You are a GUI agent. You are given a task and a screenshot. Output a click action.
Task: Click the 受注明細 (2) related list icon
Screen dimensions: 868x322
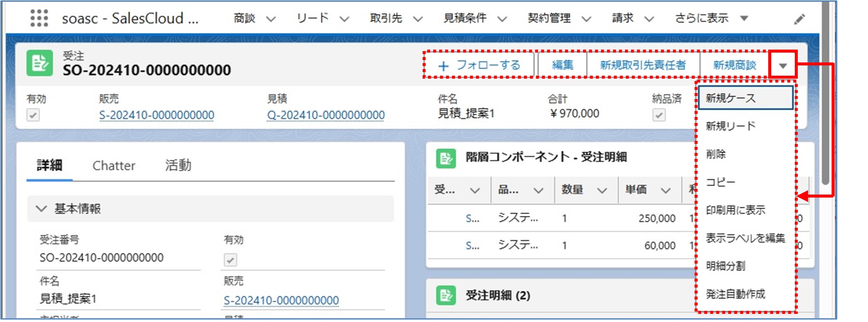446,295
